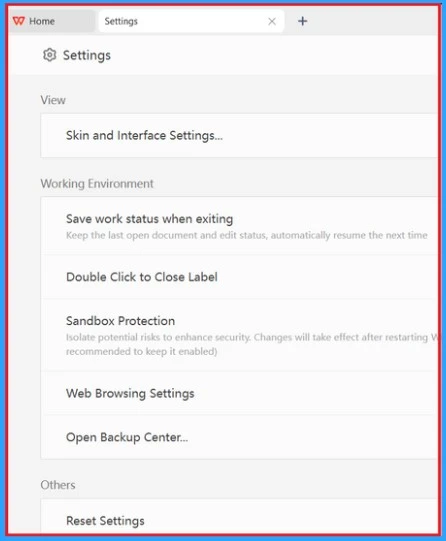Click the 'recommended to keep it enabled' text

[x=141, y=351]
